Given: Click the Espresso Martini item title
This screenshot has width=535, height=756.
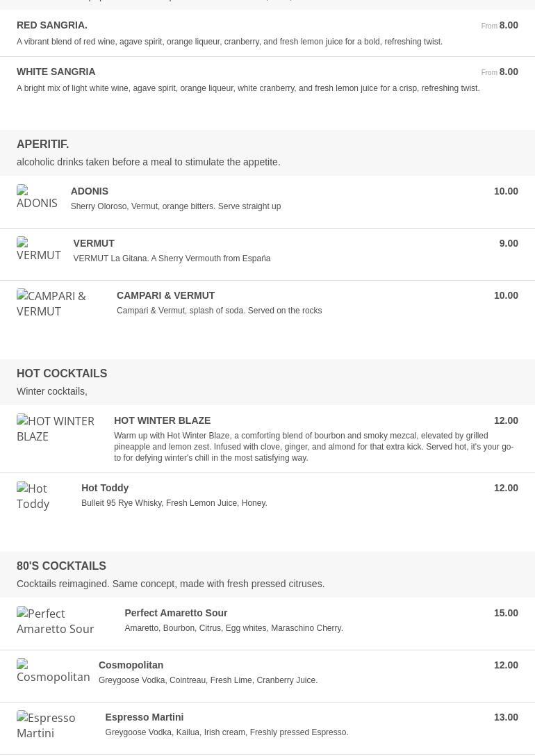Looking at the screenshot, I should coord(144,717).
